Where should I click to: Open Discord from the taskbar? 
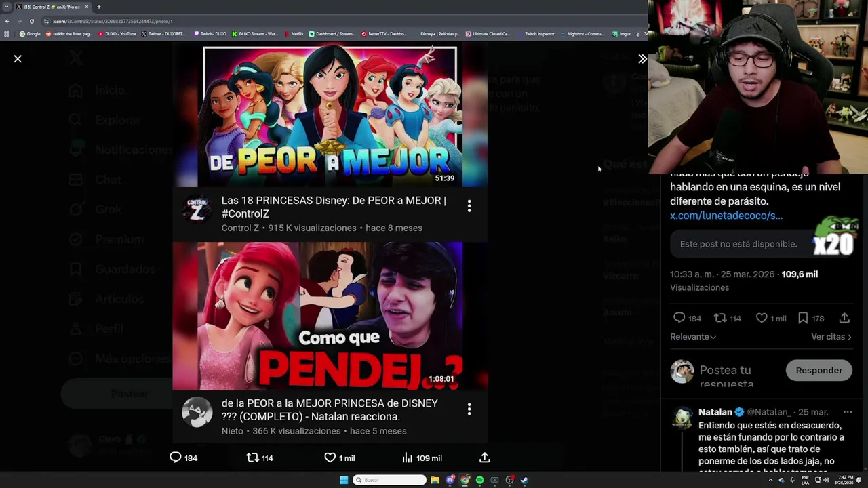(450, 480)
